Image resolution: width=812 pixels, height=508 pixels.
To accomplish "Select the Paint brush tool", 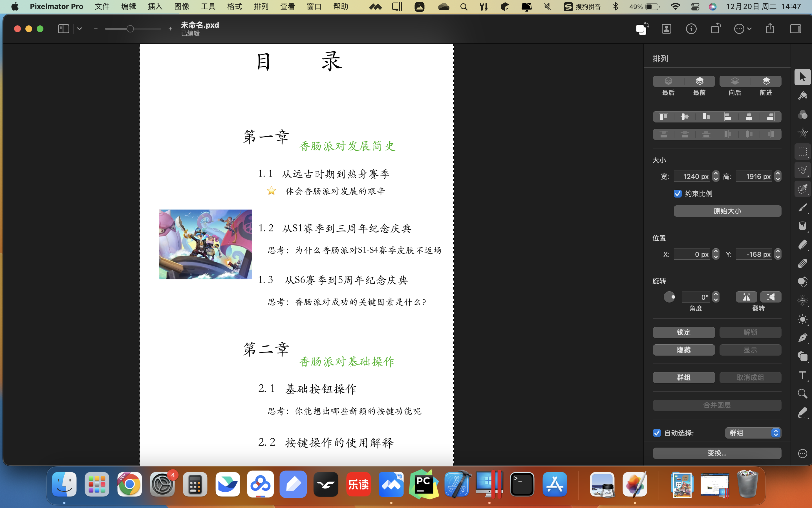I will pos(802,208).
